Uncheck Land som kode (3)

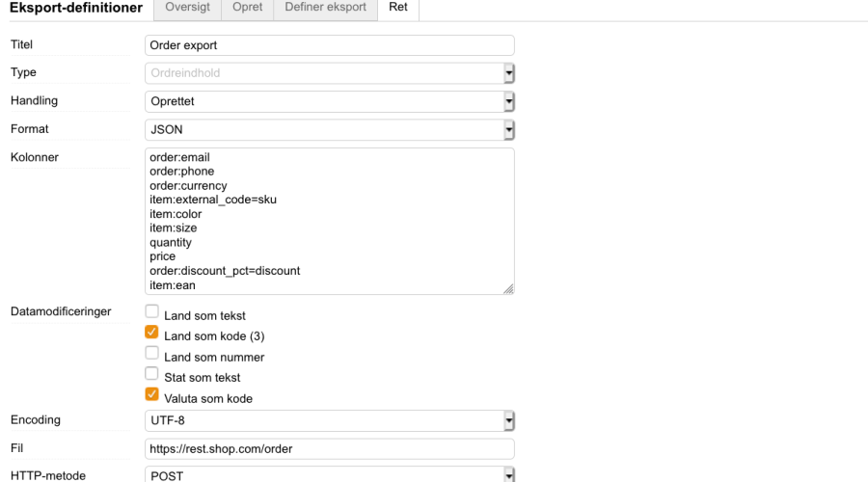pyautogui.click(x=151, y=334)
